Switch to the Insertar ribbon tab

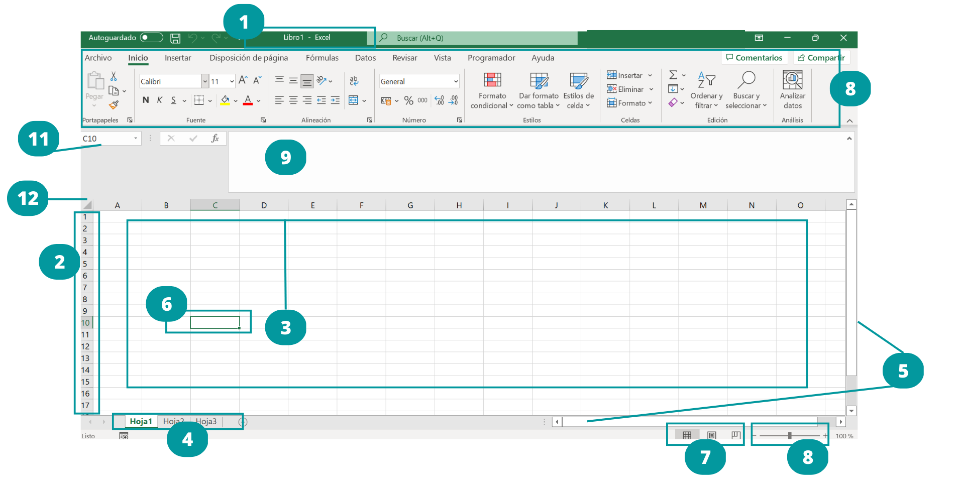point(178,58)
